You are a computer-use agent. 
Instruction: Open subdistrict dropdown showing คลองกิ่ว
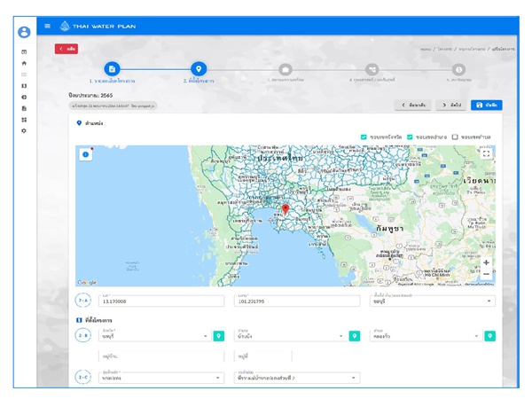coord(426,336)
